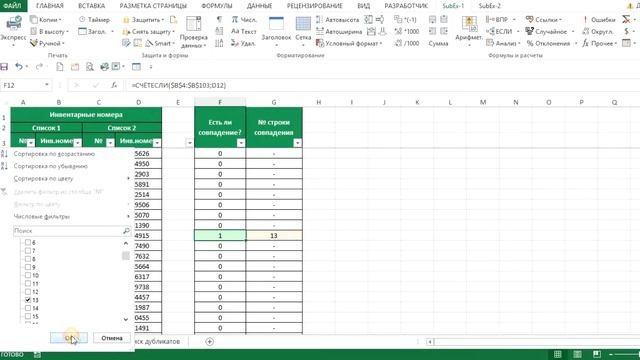Click the Сетка grid icon
The image size is (640, 360).
[303, 24]
